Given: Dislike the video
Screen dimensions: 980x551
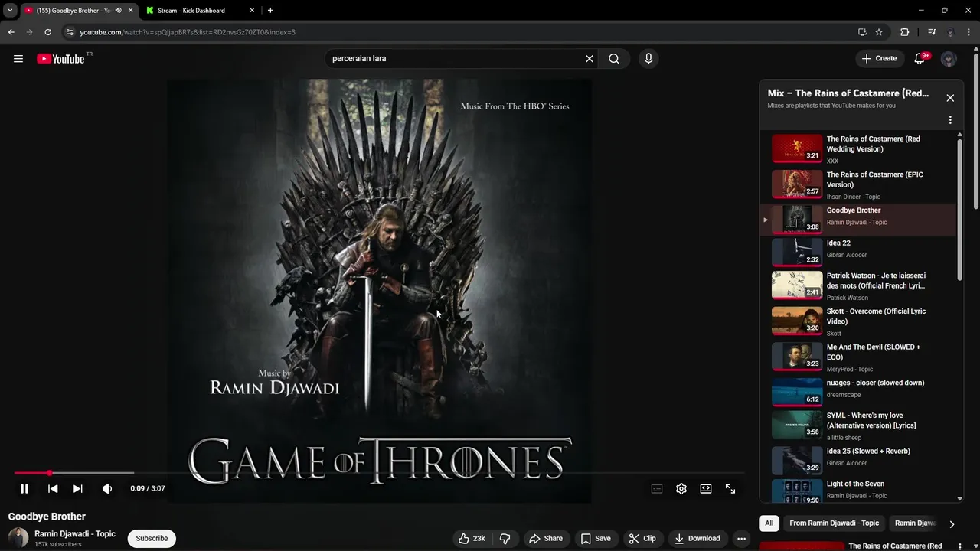Looking at the screenshot, I should pyautogui.click(x=505, y=539).
